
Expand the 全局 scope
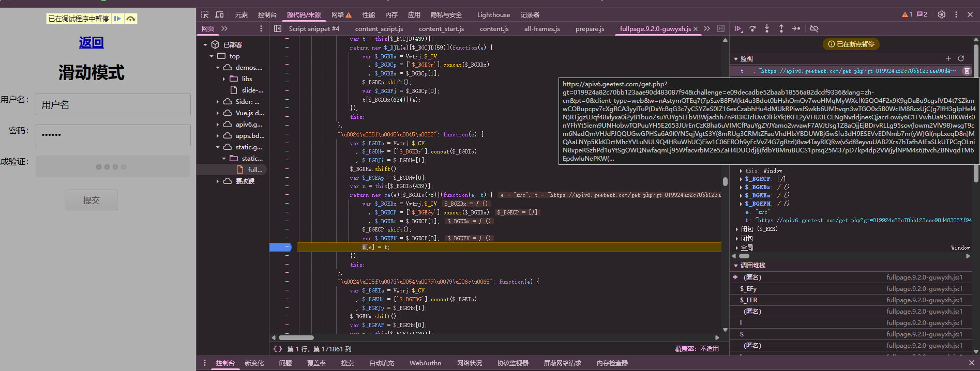[737, 248]
